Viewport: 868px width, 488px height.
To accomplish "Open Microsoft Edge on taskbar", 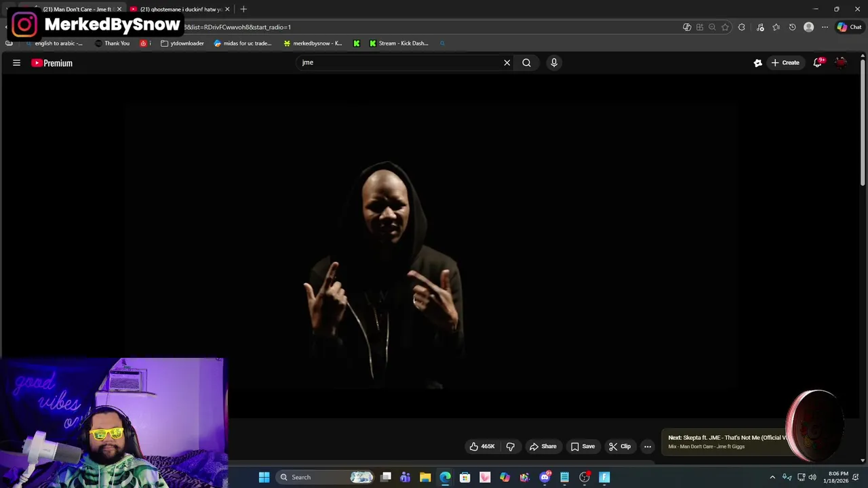I will [x=445, y=477].
